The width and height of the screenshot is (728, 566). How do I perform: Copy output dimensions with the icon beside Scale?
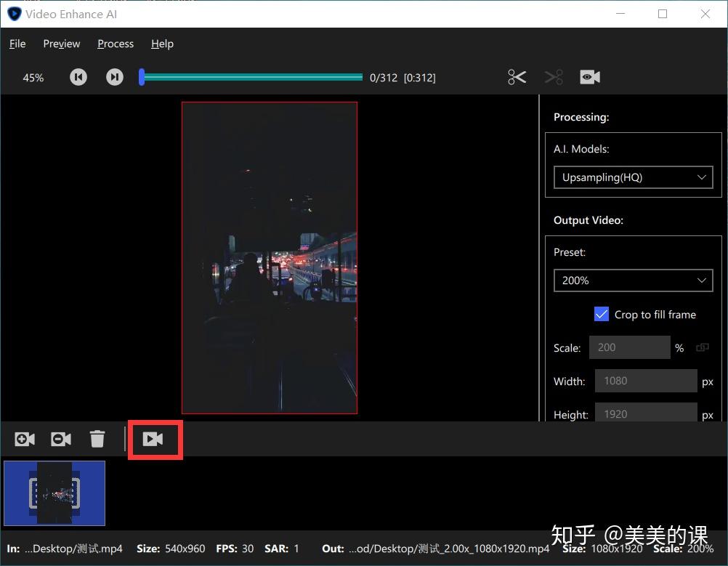(702, 347)
